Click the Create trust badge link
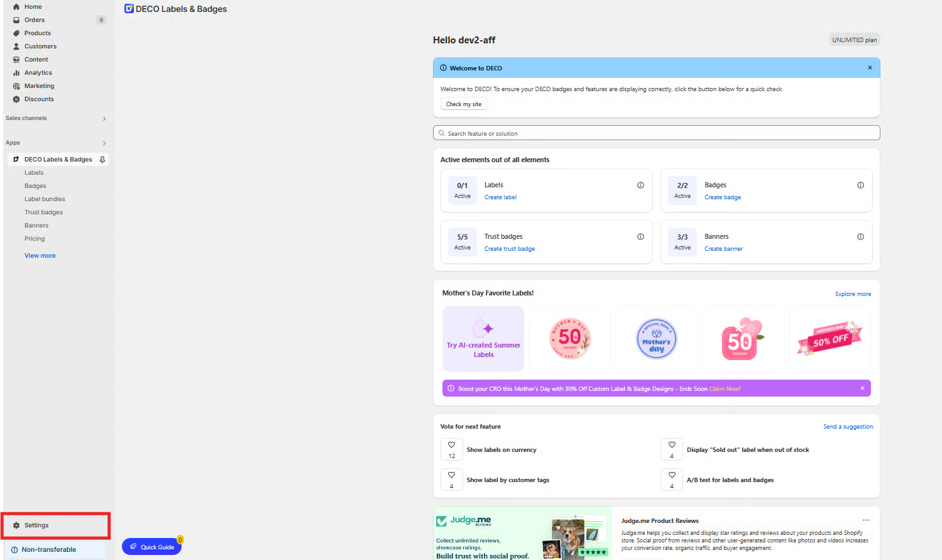Image resolution: width=942 pixels, height=560 pixels. [509, 249]
